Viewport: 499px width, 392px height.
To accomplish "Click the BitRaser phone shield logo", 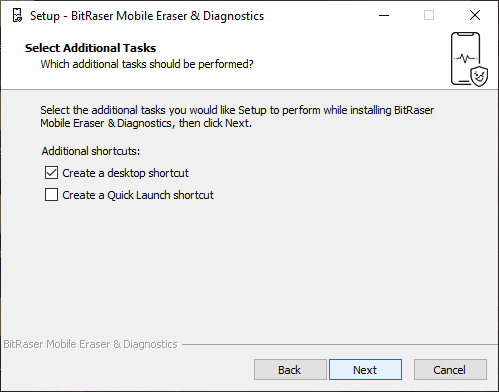I will tap(469, 59).
